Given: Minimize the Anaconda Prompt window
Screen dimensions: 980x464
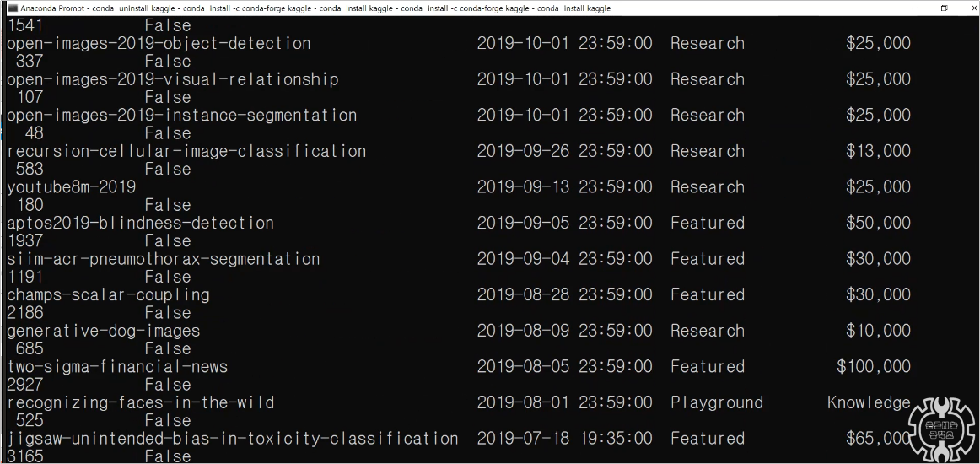Looking at the screenshot, I should point(914,8).
